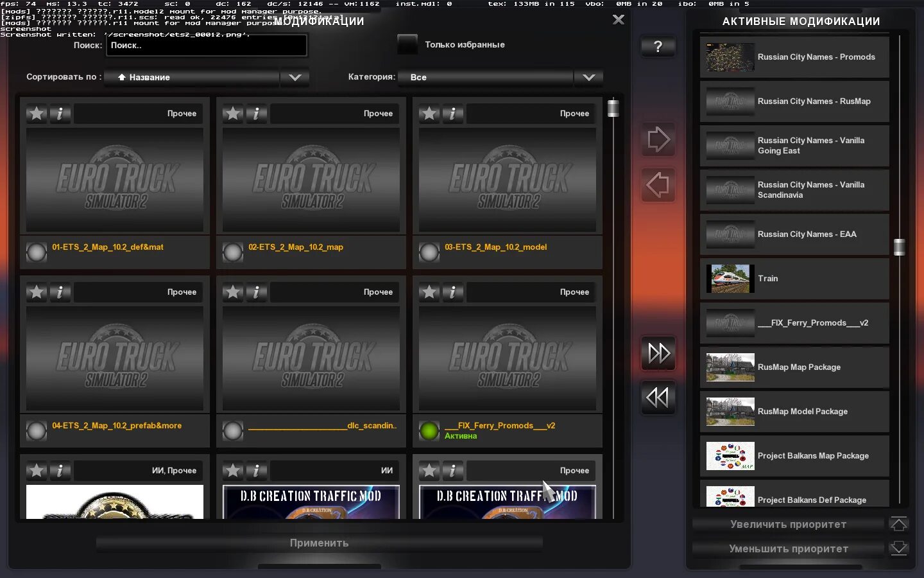This screenshot has width=924, height=578.
Task: Deactivate selected mod with left arrow
Action: point(658,185)
